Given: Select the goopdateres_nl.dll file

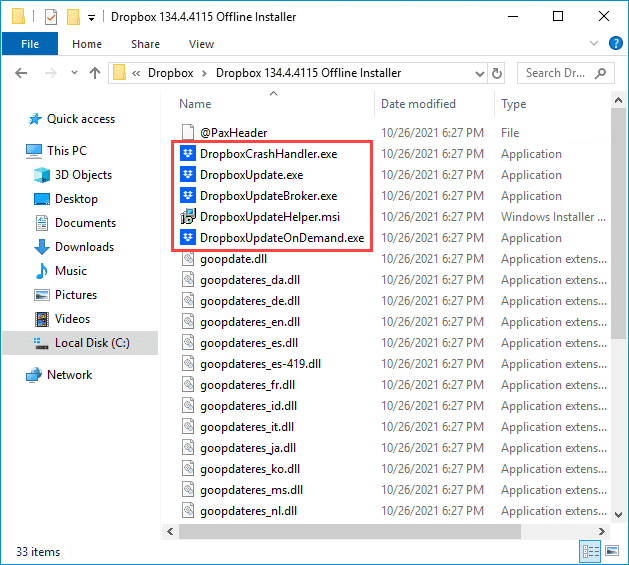Looking at the screenshot, I should point(248,511).
